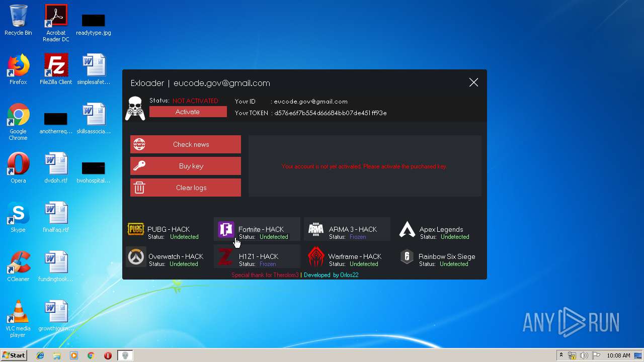
Task: Select the Fortnite purple F icon
Action: pos(226,230)
